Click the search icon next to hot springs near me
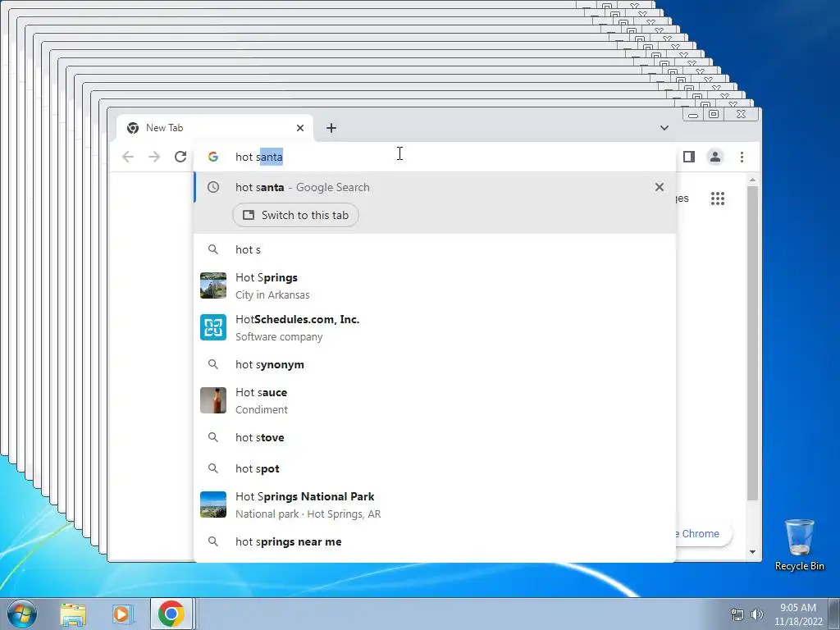The image size is (840, 630). 213,541
